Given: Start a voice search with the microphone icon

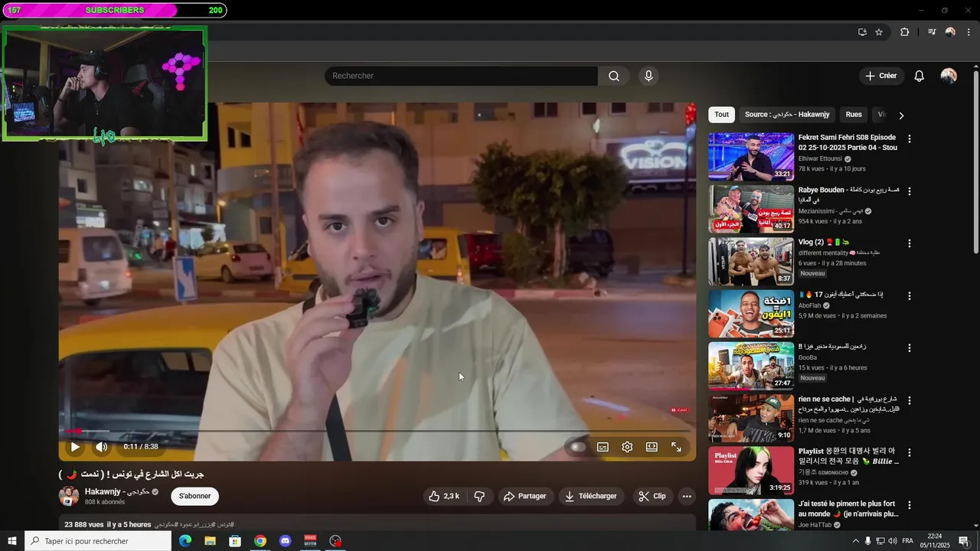Looking at the screenshot, I should (648, 76).
